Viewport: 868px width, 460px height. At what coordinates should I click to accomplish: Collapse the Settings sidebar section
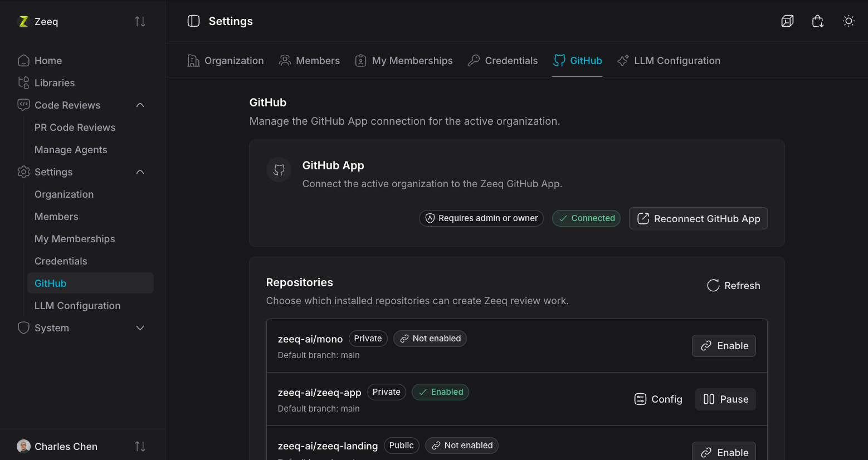coord(140,172)
